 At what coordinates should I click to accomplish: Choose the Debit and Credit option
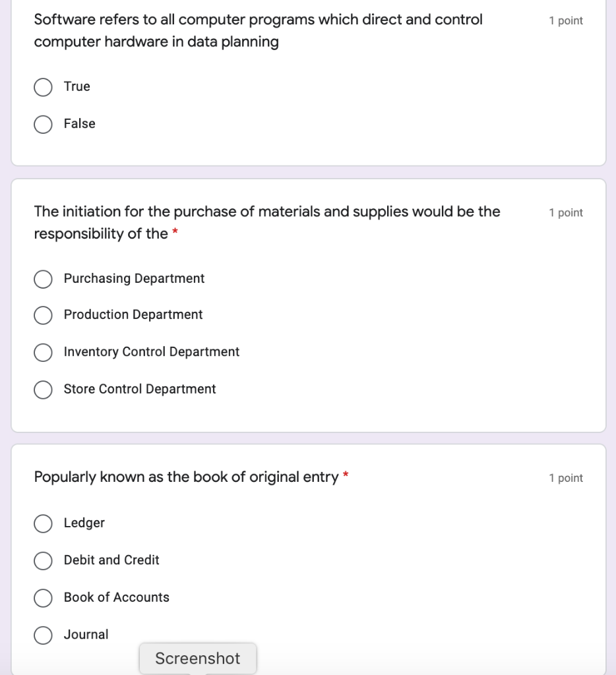pyautogui.click(x=44, y=560)
